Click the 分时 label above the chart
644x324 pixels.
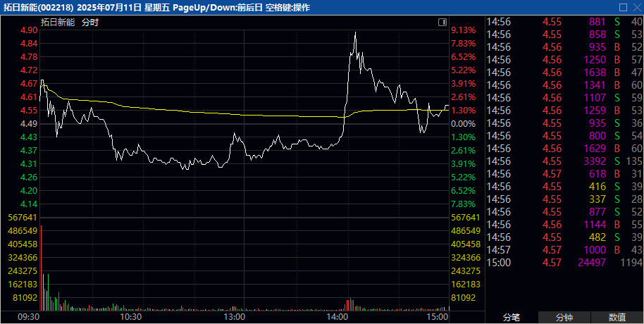click(90, 22)
